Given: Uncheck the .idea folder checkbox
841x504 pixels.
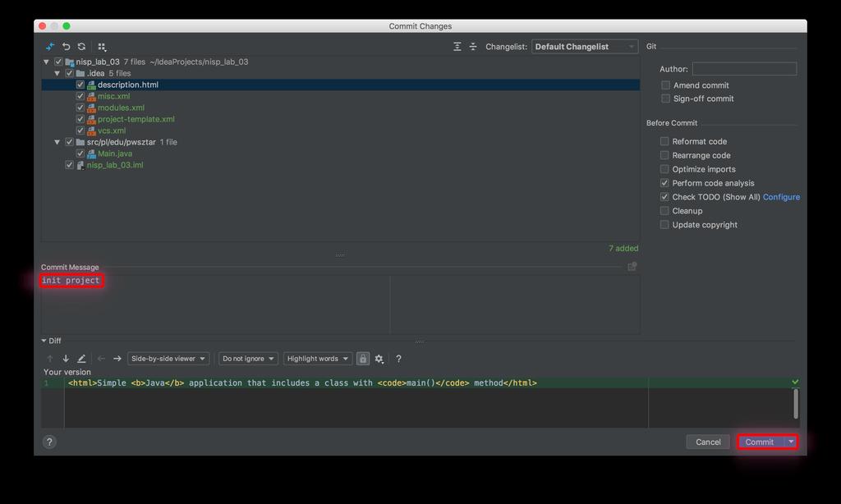Looking at the screenshot, I should click(x=69, y=73).
